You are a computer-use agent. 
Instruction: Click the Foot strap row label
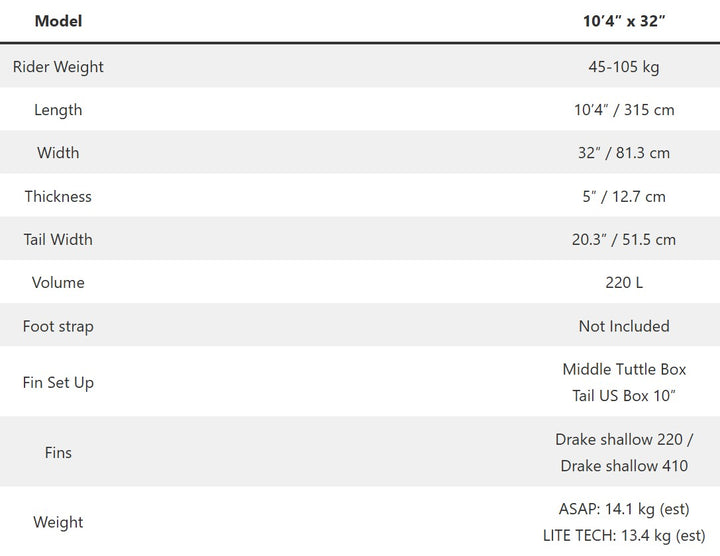point(58,326)
